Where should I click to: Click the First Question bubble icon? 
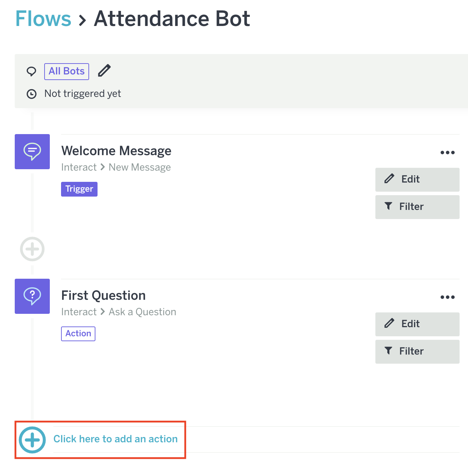32,296
